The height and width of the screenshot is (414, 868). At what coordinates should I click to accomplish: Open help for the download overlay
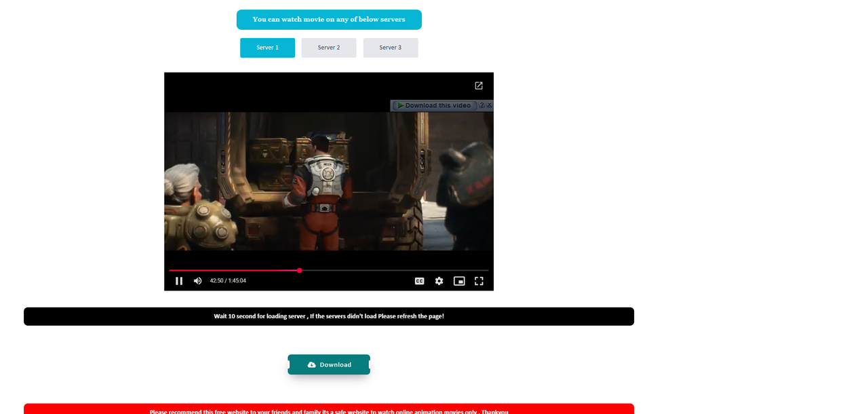pos(482,105)
